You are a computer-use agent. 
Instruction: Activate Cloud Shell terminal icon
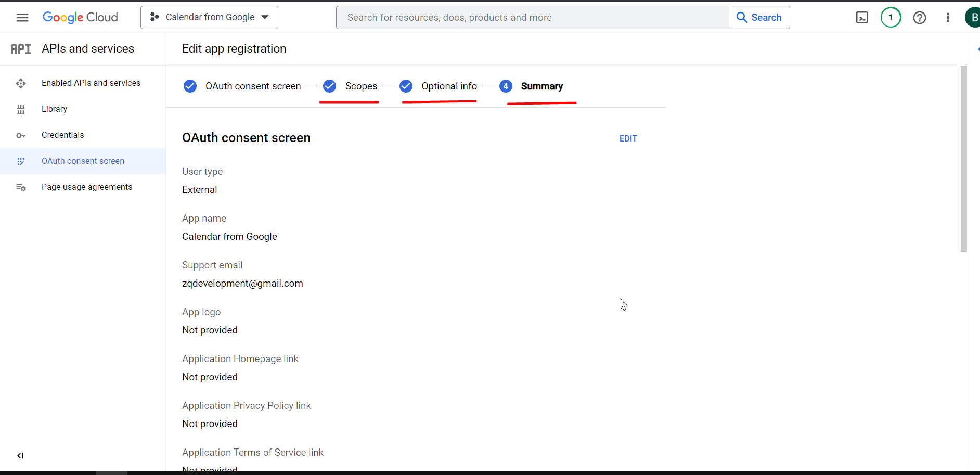(862, 18)
